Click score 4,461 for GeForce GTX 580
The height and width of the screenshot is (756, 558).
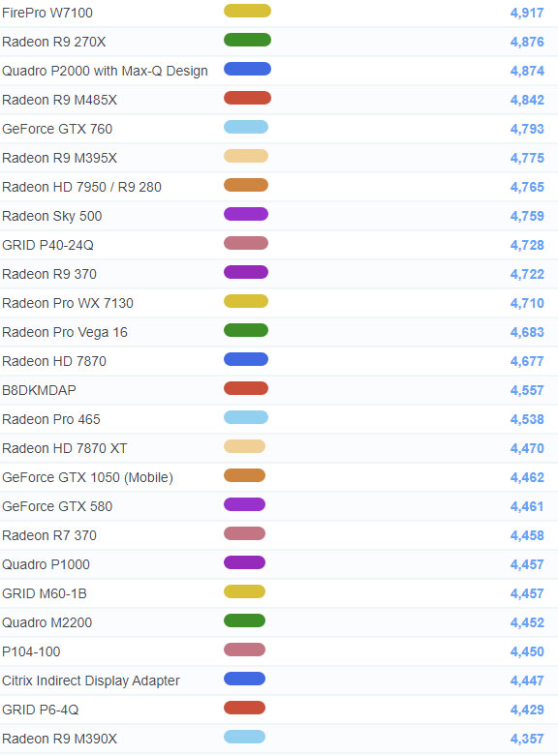(527, 506)
